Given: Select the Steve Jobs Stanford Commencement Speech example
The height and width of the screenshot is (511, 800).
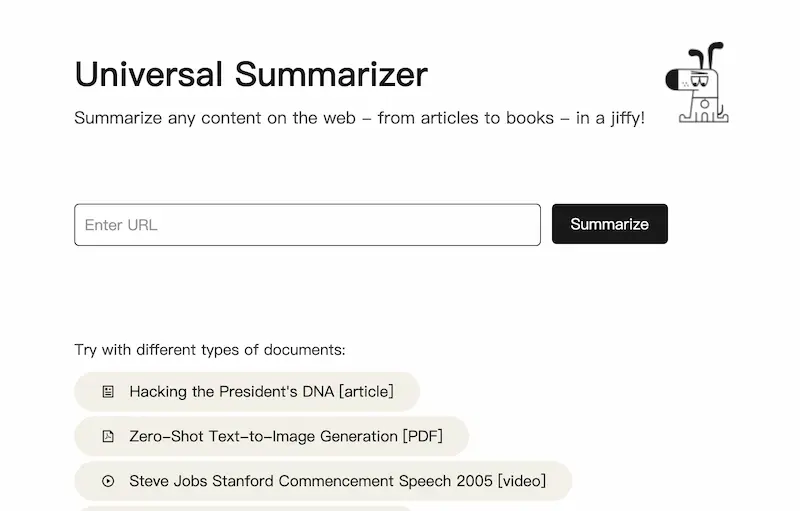Looking at the screenshot, I should 322,481.
